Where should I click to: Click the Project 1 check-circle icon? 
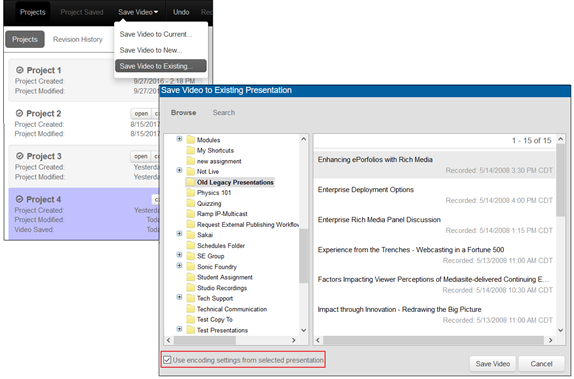point(19,70)
